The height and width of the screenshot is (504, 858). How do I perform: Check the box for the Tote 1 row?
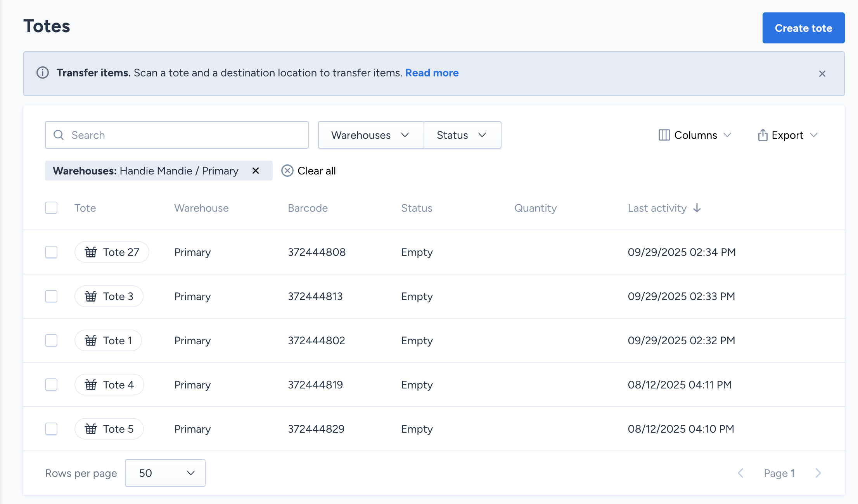pos(51,340)
